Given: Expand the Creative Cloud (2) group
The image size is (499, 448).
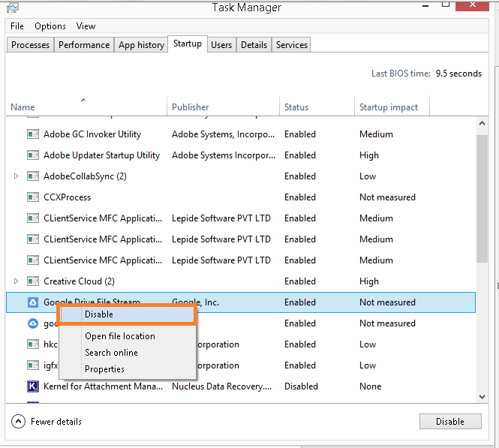Looking at the screenshot, I should (x=16, y=281).
